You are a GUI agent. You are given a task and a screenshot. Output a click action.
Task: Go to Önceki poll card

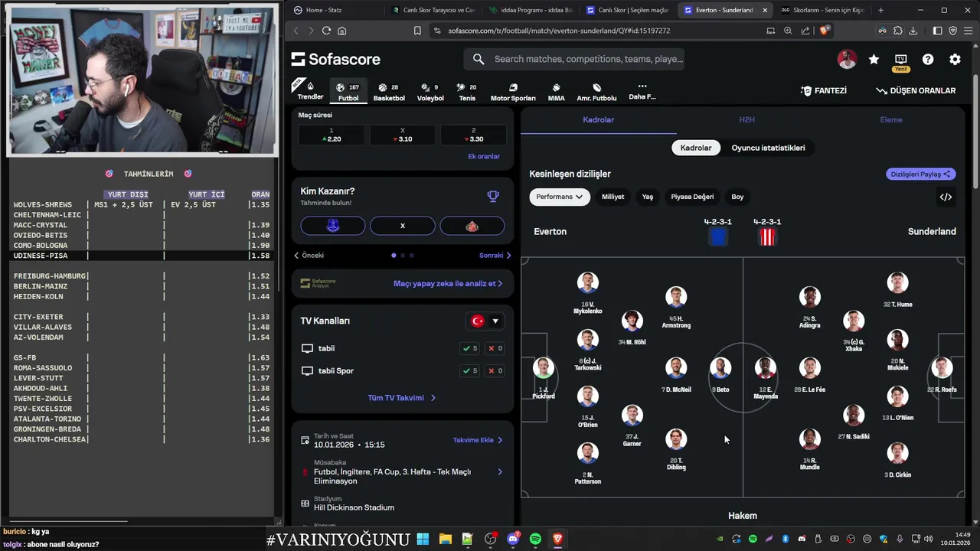click(x=309, y=256)
